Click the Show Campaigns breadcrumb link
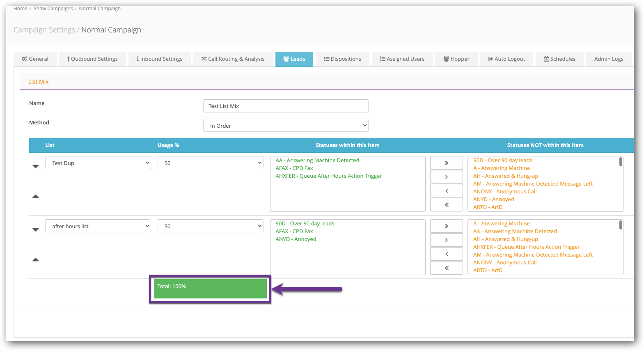The width and height of the screenshot is (644, 351). (x=53, y=9)
